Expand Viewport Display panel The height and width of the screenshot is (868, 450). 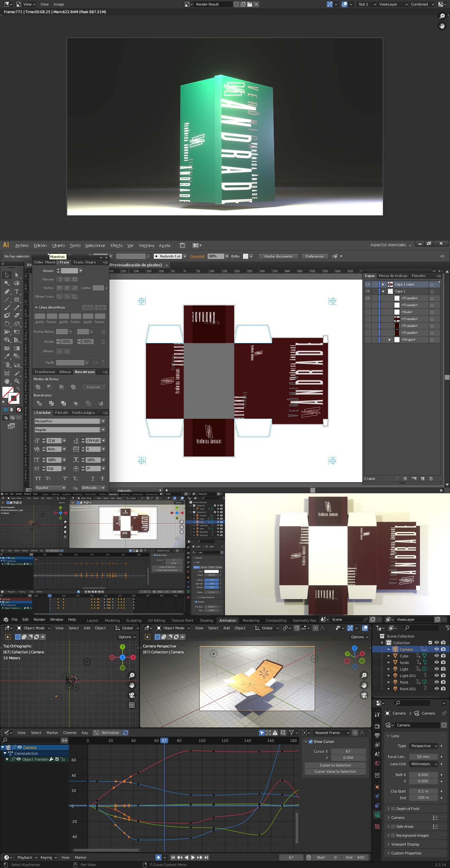click(x=416, y=844)
